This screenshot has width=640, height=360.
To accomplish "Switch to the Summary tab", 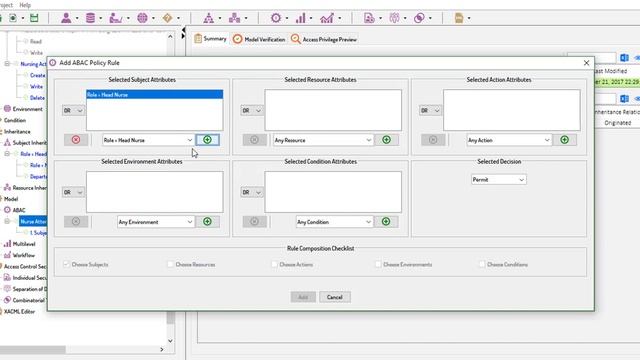I will coord(211,39).
